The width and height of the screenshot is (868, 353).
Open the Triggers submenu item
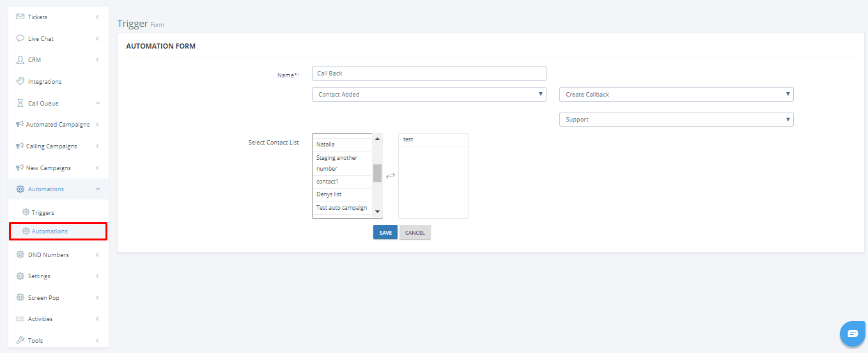click(x=43, y=212)
